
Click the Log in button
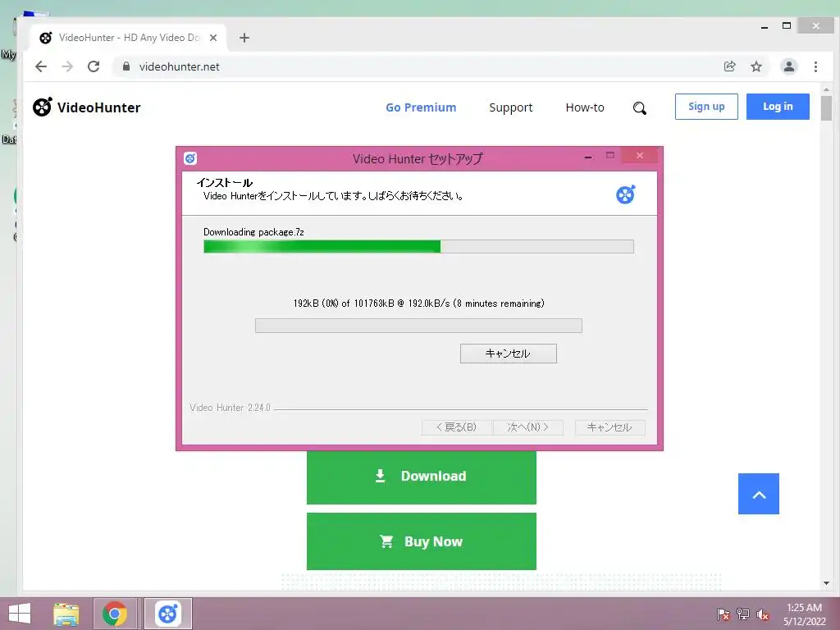coord(778,107)
